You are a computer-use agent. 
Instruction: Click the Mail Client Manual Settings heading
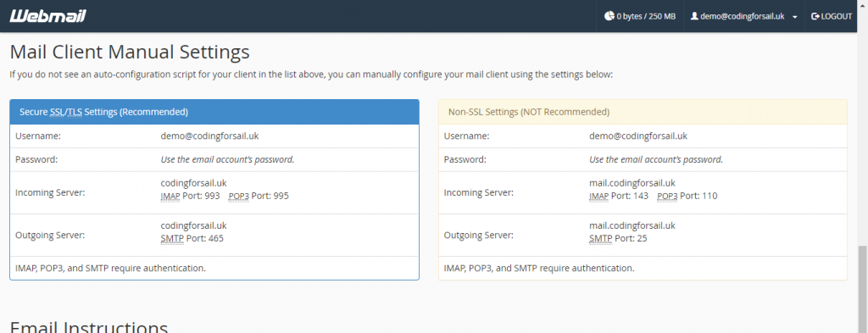[x=130, y=52]
